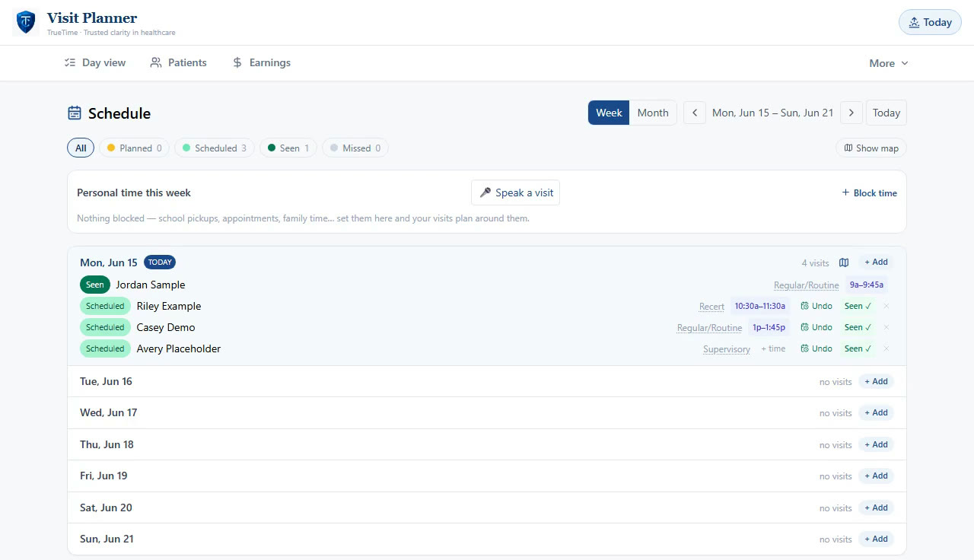Jump to Today next to the date range

[x=886, y=113]
